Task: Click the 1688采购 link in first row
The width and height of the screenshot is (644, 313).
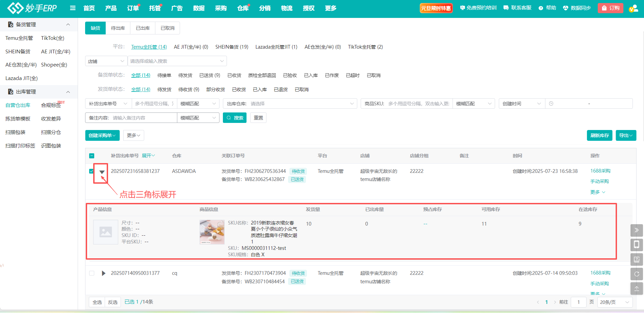Action: pos(600,171)
